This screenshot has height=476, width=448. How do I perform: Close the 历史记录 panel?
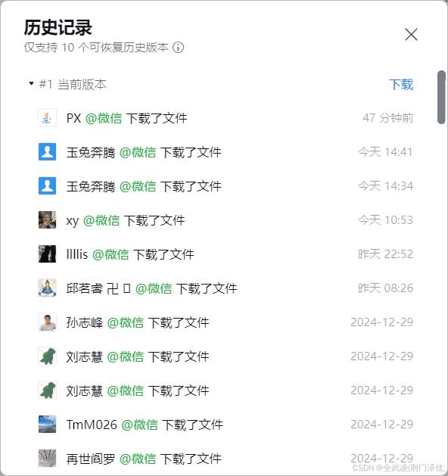411,34
